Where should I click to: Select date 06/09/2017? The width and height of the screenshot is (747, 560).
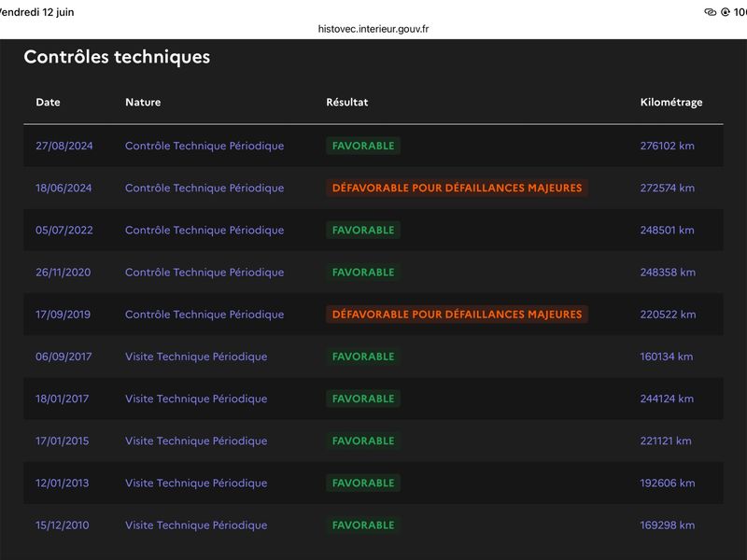click(63, 357)
